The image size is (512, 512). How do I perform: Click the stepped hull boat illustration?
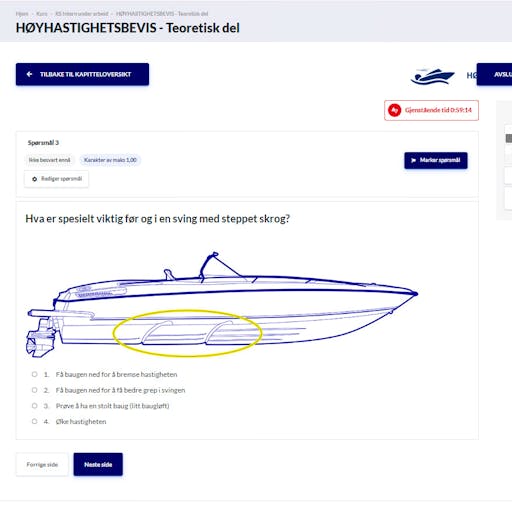[x=222, y=304]
